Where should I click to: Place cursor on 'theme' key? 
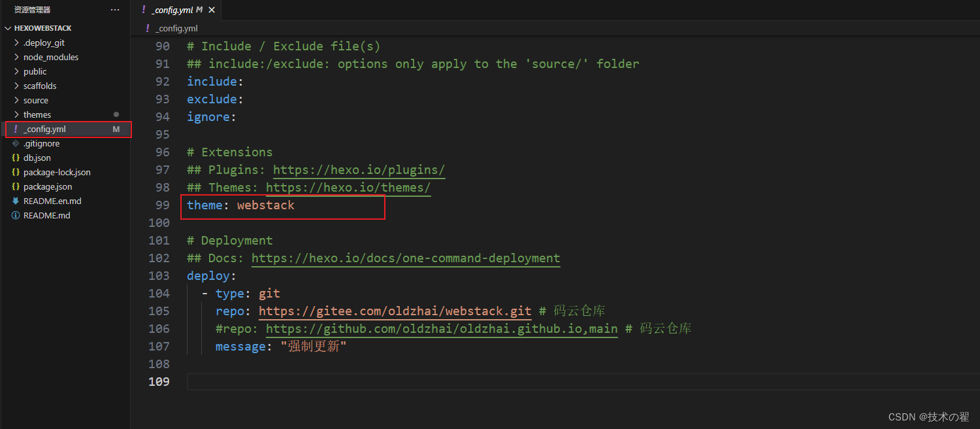pos(204,205)
